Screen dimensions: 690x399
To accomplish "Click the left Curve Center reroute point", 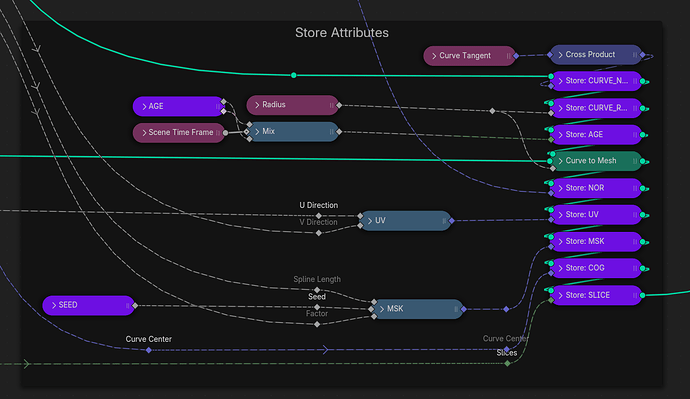I will click(x=149, y=350).
